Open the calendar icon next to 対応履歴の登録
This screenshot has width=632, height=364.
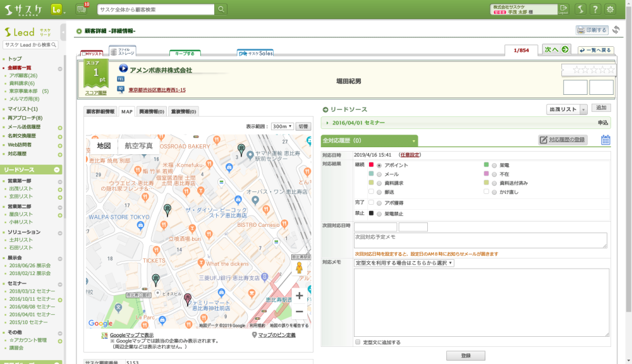point(605,140)
